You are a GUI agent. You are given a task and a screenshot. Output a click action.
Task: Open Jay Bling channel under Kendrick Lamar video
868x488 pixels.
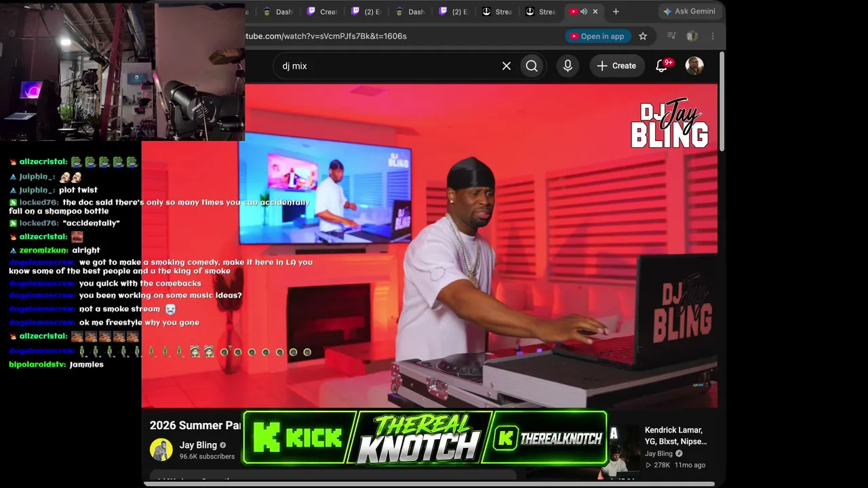(x=658, y=453)
